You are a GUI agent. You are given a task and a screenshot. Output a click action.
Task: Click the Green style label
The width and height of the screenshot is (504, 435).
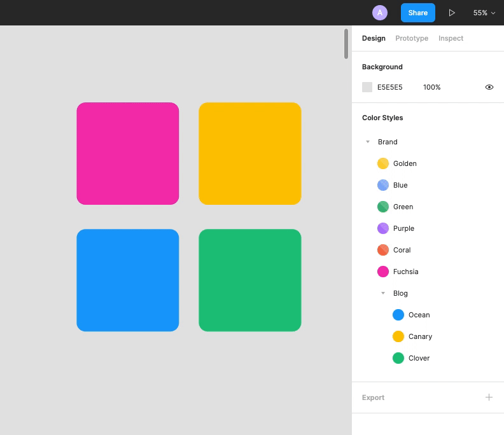coord(403,207)
